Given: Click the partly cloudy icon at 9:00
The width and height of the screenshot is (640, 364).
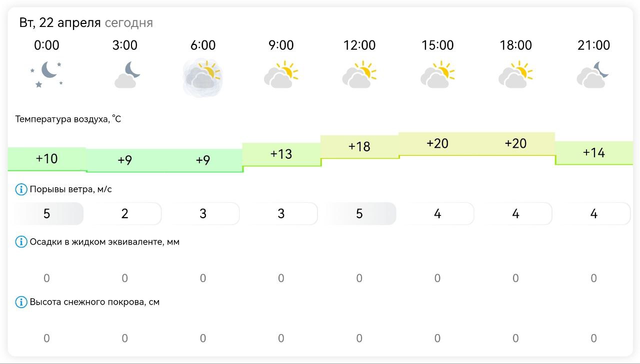Looking at the screenshot, I should (281, 74).
